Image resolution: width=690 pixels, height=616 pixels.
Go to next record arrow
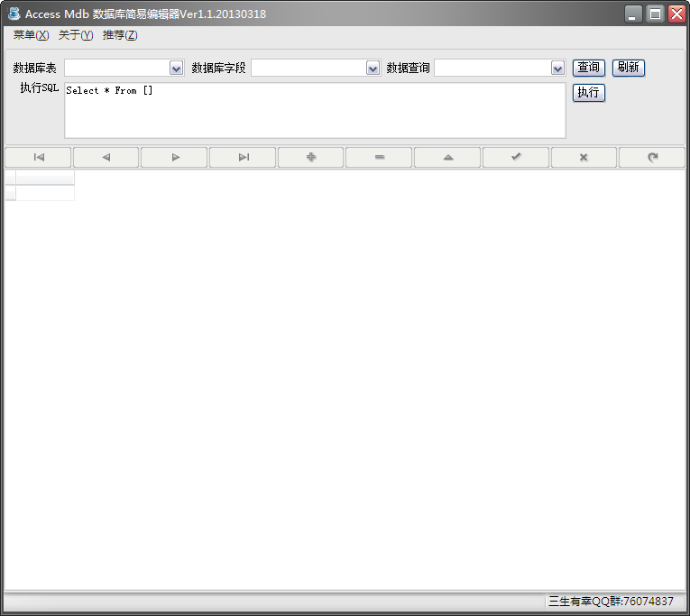click(175, 158)
